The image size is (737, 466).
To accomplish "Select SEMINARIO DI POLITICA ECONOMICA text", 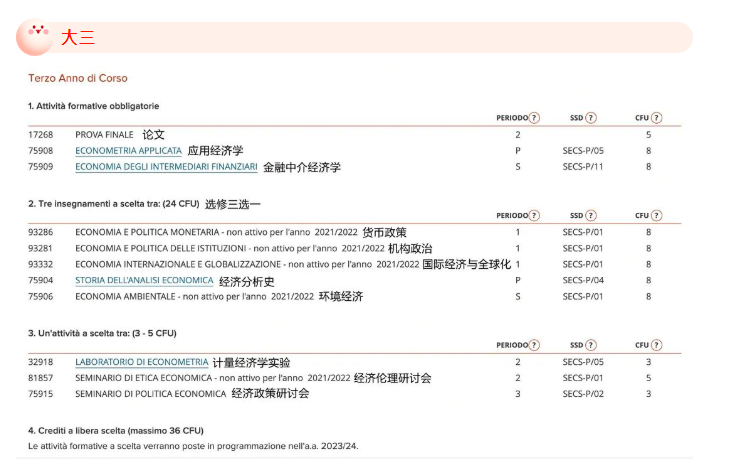I will tap(150, 394).
